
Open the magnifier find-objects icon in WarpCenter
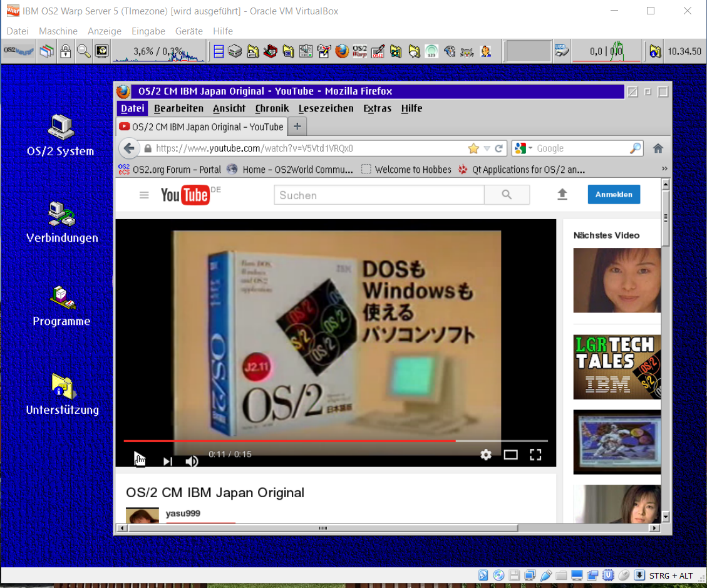click(83, 51)
